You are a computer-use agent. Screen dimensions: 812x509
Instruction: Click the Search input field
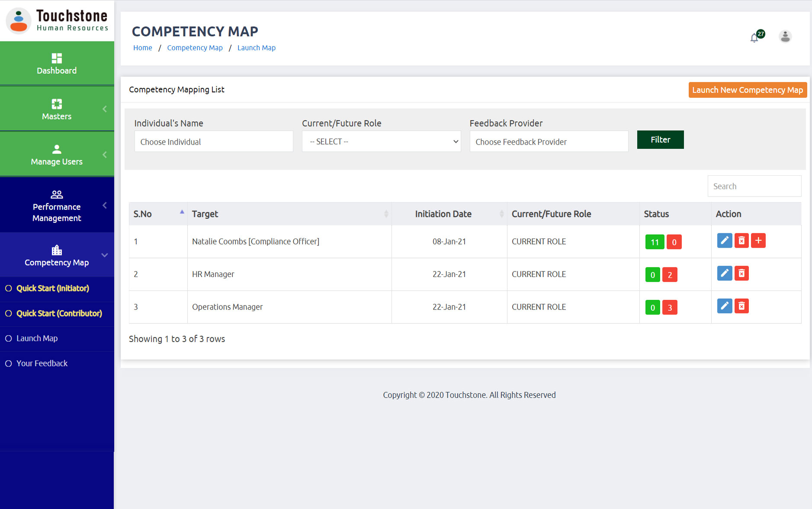pyautogui.click(x=754, y=186)
